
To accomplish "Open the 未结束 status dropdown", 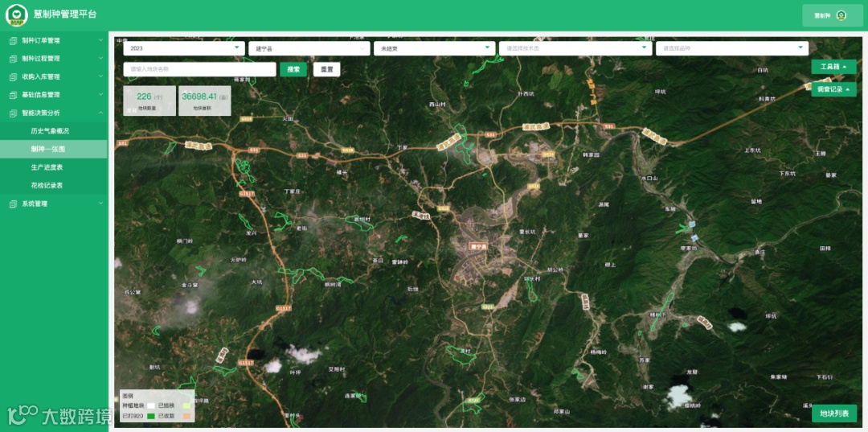I will click(x=435, y=49).
